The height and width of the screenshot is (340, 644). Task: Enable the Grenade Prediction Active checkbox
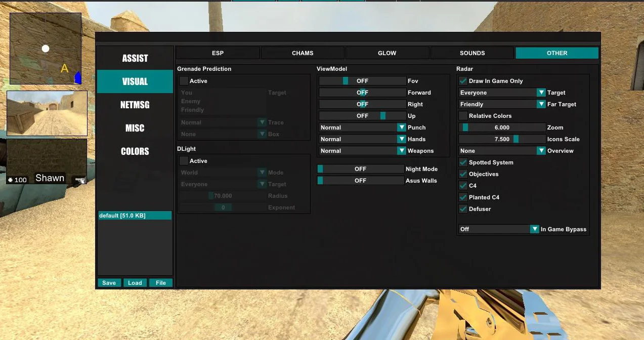[184, 81]
